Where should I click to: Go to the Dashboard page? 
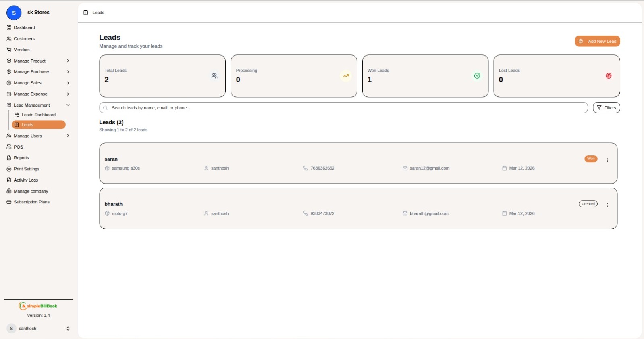(24, 27)
